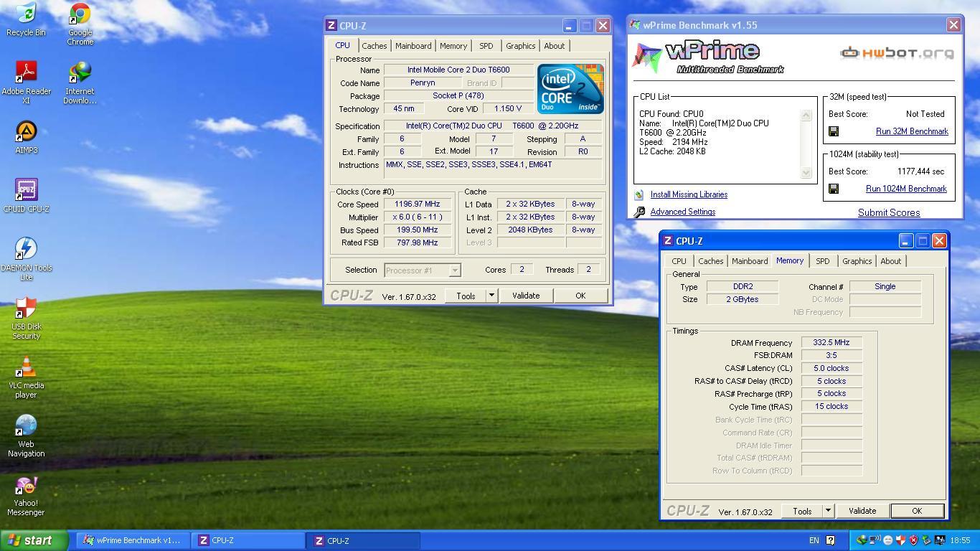Click Install Missing Libraries link
Image resolution: width=980 pixels, height=551 pixels.
coord(689,194)
